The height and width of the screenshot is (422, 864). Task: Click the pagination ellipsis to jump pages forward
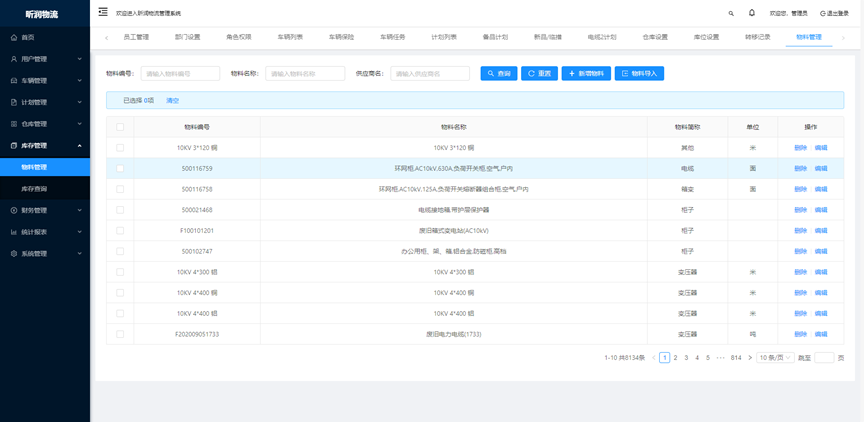pyautogui.click(x=720, y=358)
